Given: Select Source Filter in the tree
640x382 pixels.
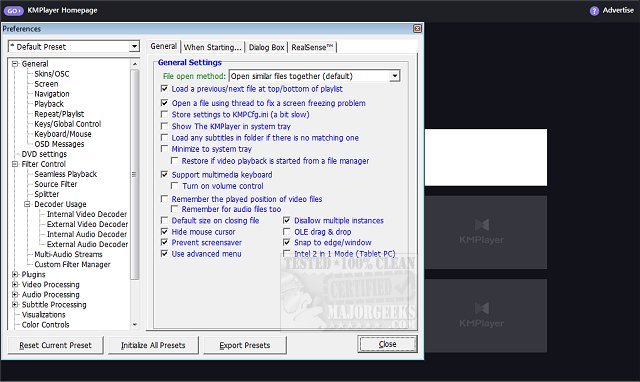Looking at the screenshot, I should click(56, 184).
